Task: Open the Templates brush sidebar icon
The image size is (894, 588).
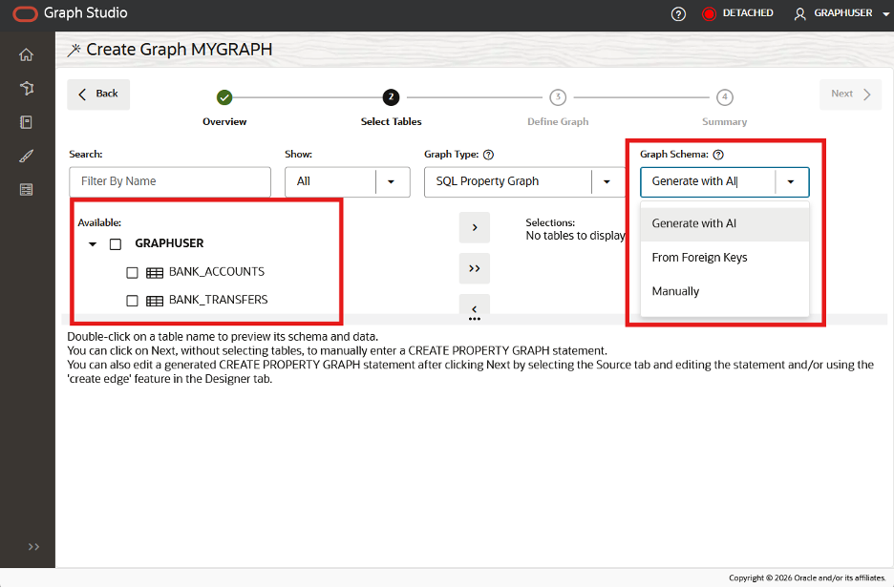Action: [x=26, y=156]
